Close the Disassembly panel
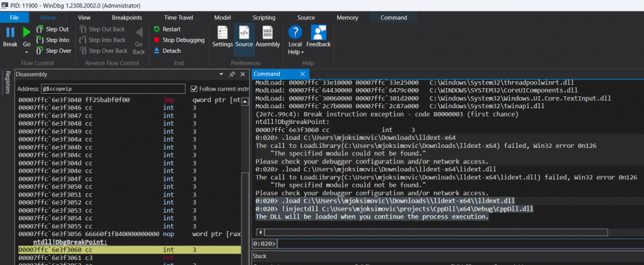644x265 pixels. tap(243, 74)
